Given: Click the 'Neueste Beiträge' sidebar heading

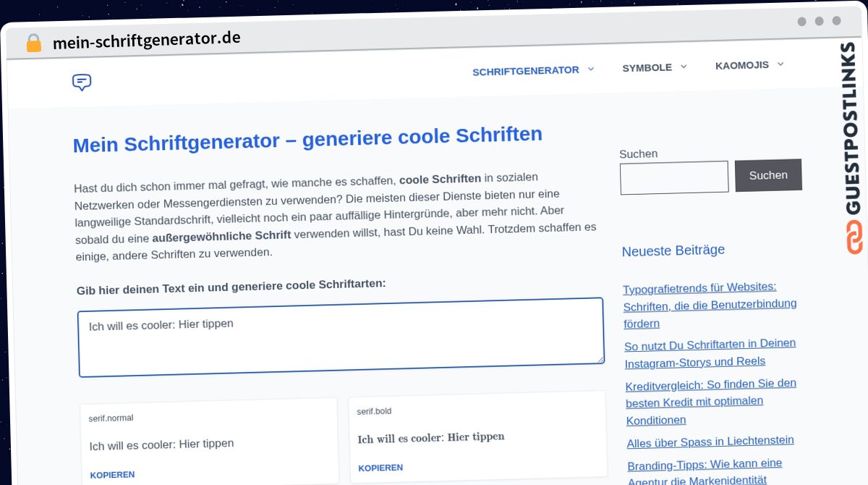Looking at the screenshot, I should (x=673, y=250).
